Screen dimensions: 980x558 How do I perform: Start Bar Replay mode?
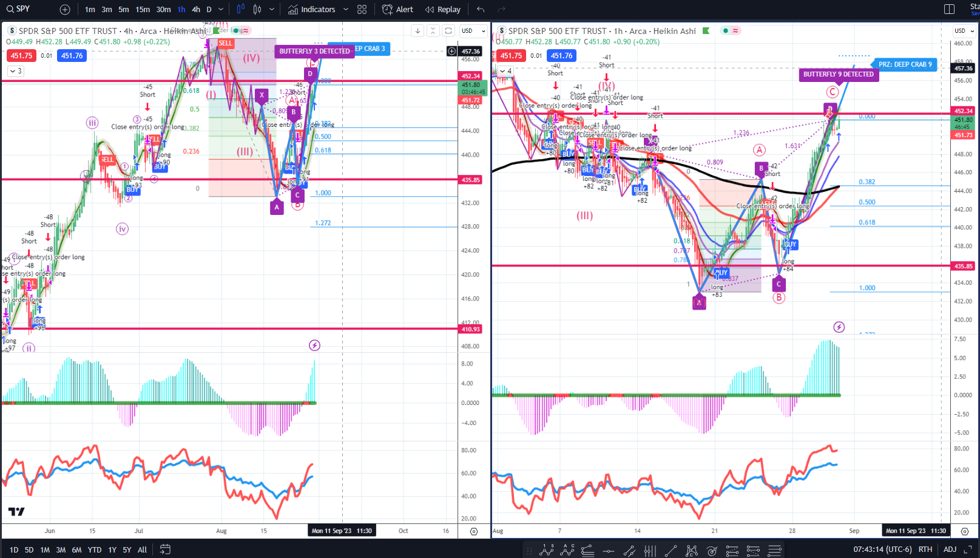[443, 10]
